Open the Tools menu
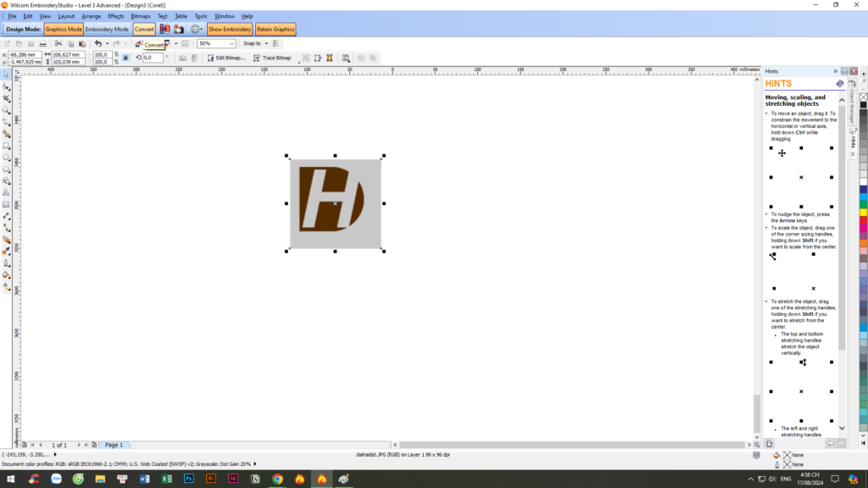Screen dimensions: 868x488 (200, 17)
